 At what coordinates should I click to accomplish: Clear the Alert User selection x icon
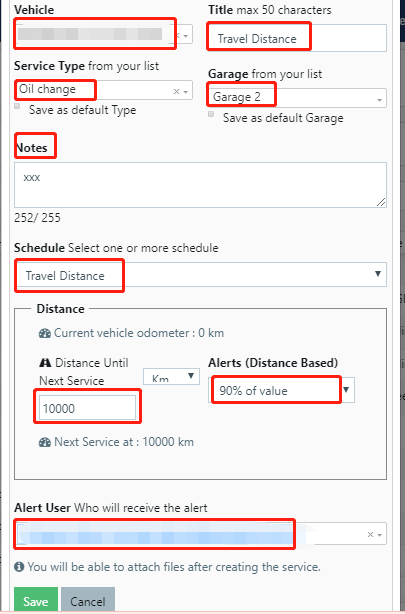point(370,534)
